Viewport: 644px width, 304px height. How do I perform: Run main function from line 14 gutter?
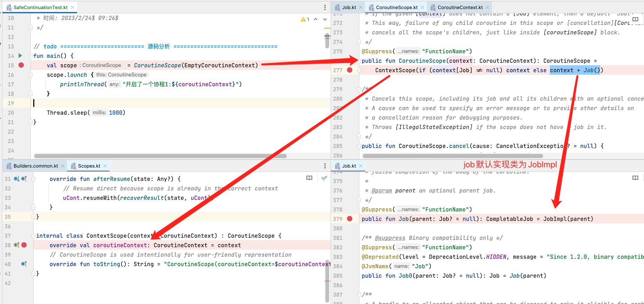coord(20,55)
